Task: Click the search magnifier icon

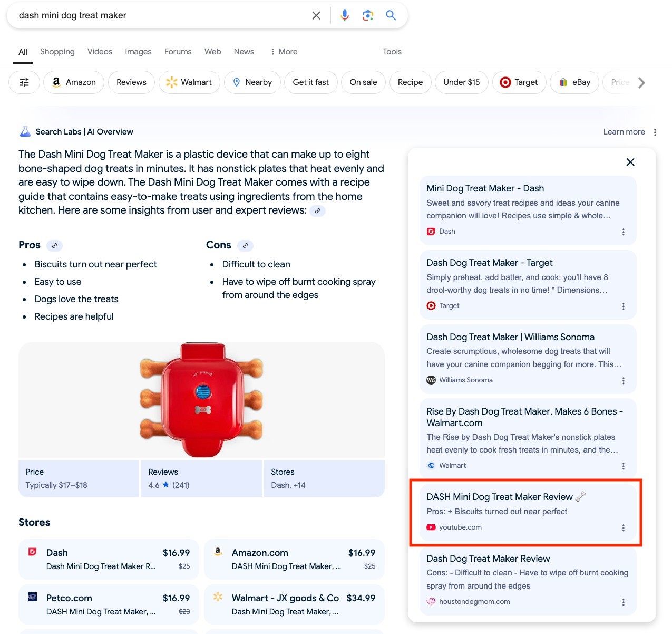Action: 391,15
